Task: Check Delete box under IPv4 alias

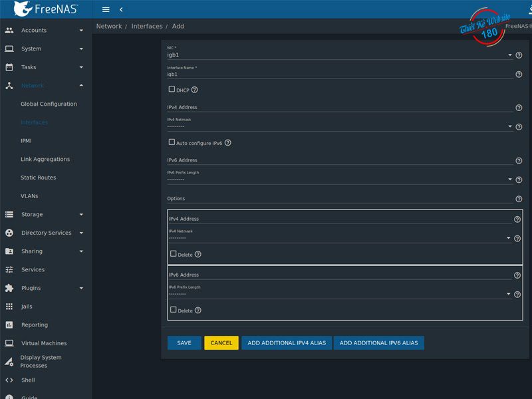Action: click(x=174, y=254)
